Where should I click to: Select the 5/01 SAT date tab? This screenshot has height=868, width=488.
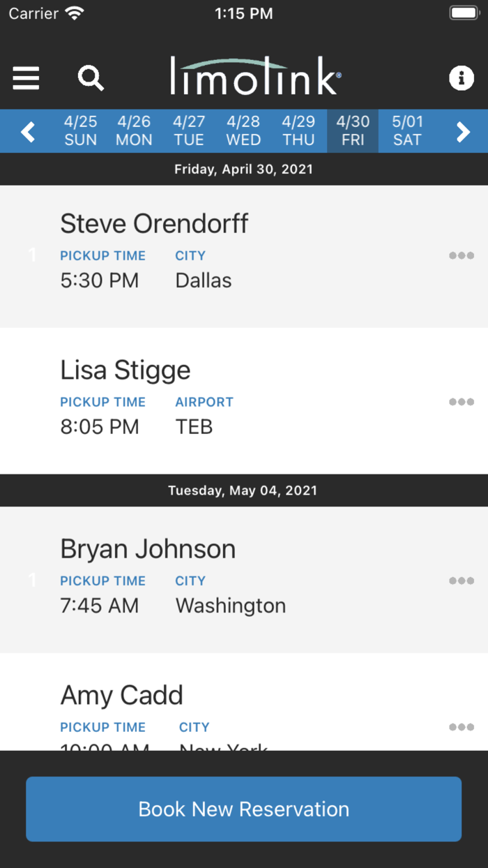(407, 131)
